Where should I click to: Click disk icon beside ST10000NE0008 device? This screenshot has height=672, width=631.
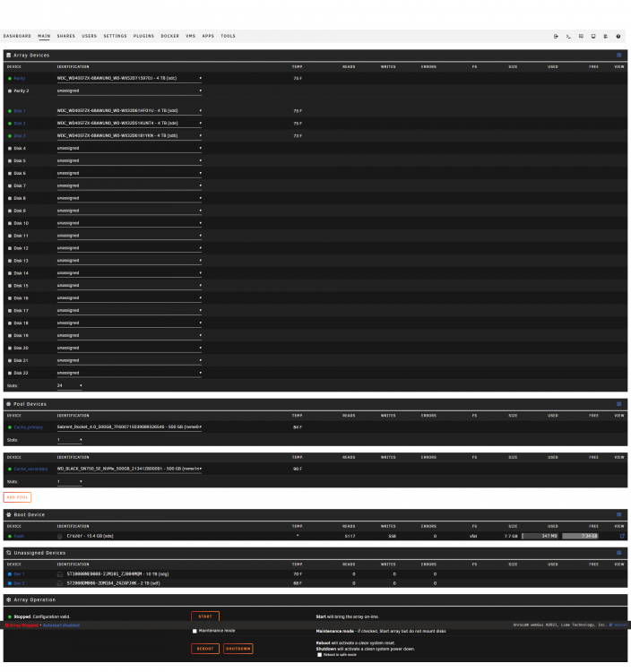(59, 574)
